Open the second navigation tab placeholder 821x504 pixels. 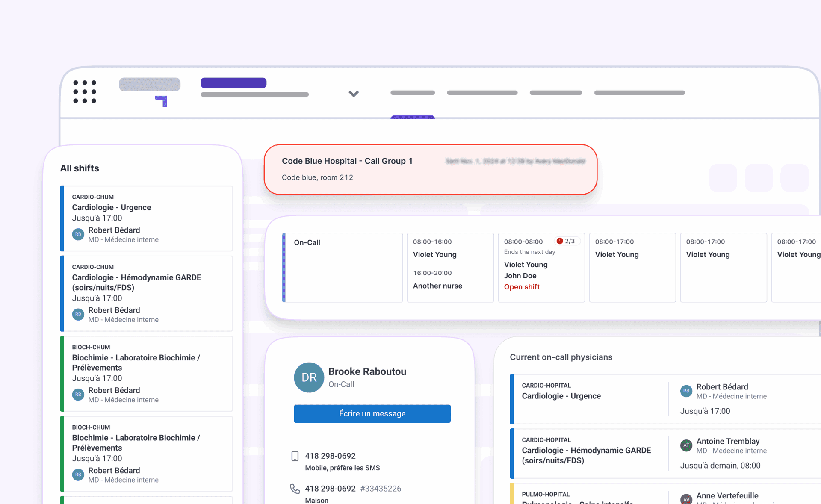[x=482, y=93]
